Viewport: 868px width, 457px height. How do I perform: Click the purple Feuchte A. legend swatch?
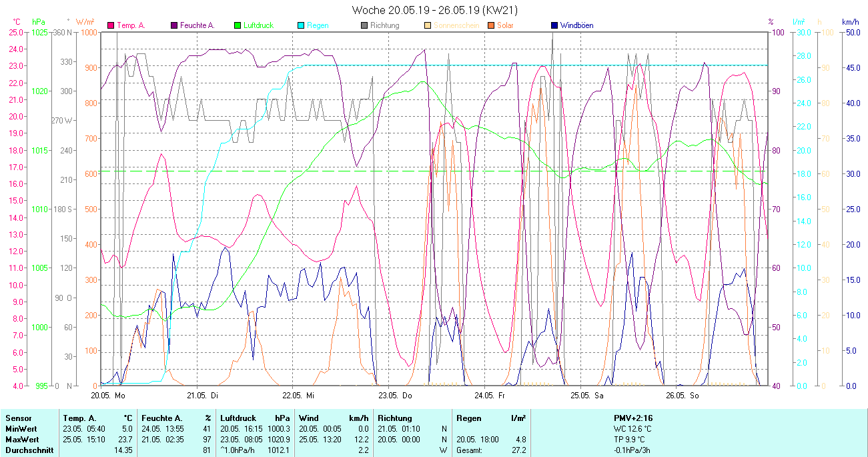pyautogui.click(x=175, y=25)
